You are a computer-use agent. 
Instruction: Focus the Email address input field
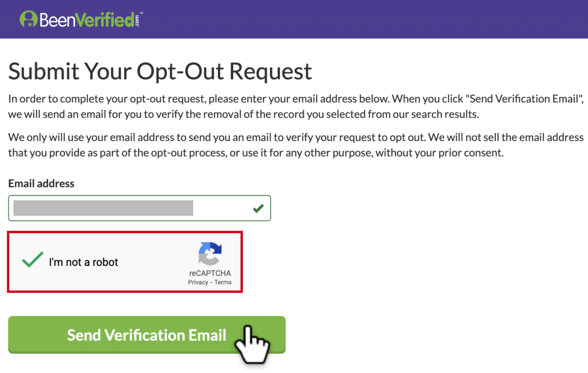point(139,208)
